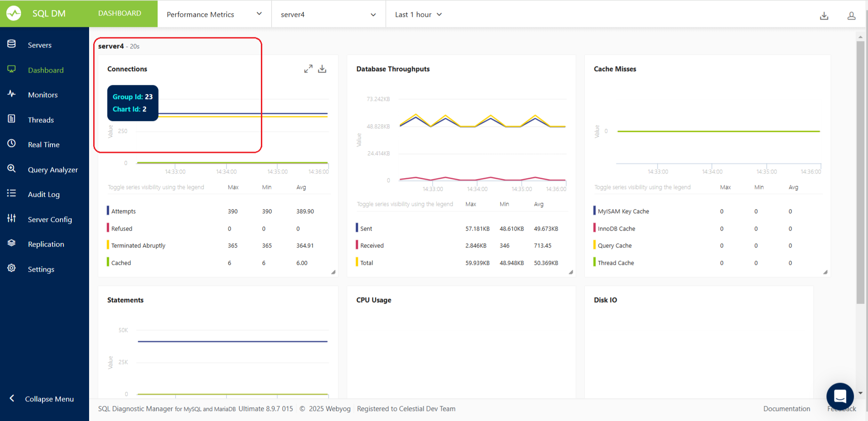Click the CPU Usage panel title

pos(374,300)
